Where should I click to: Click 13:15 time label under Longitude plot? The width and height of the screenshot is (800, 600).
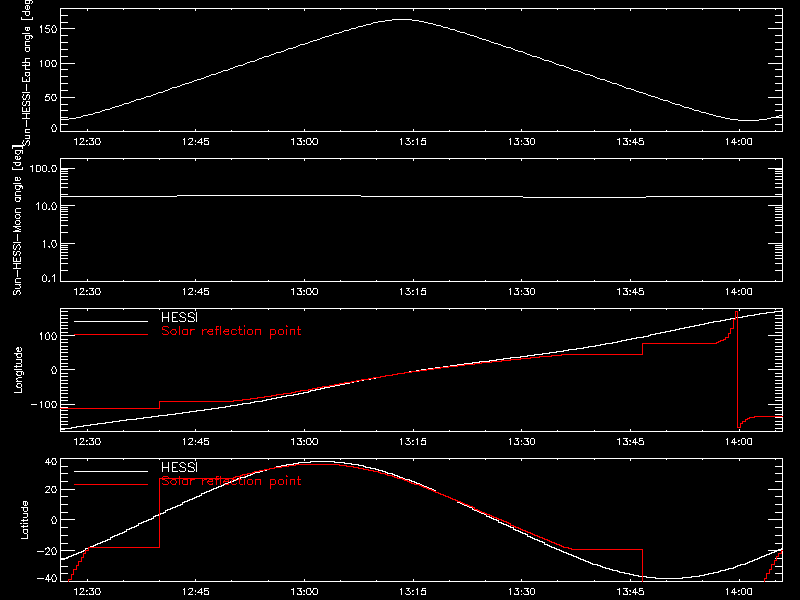coord(413,441)
